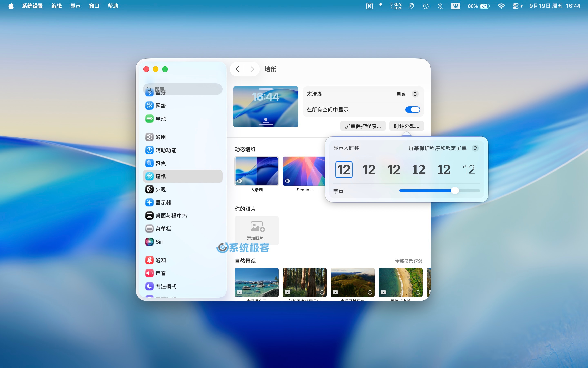Open the 电池 settings pane
Screen dimensions: 588x368
pyautogui.click(x=183, y=119)
